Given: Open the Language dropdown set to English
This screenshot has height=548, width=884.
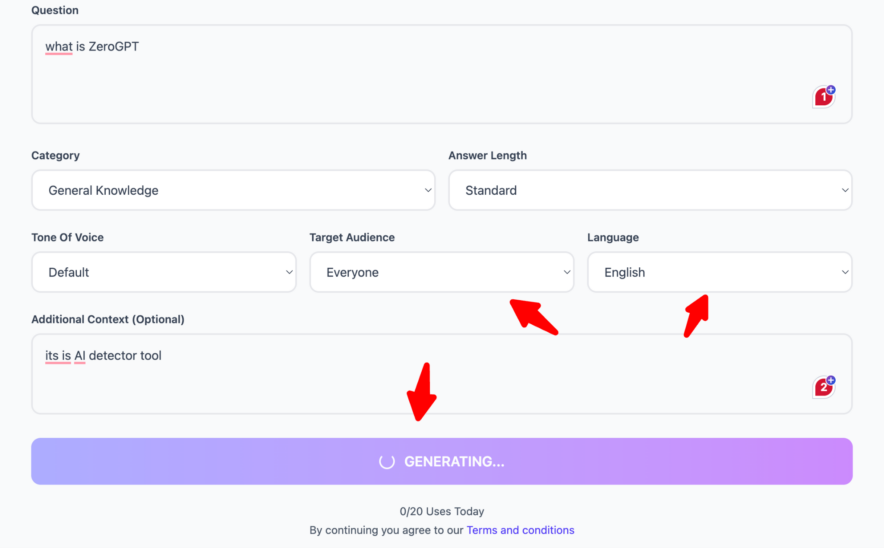Looking at the screenshot, I should [719, 272].
